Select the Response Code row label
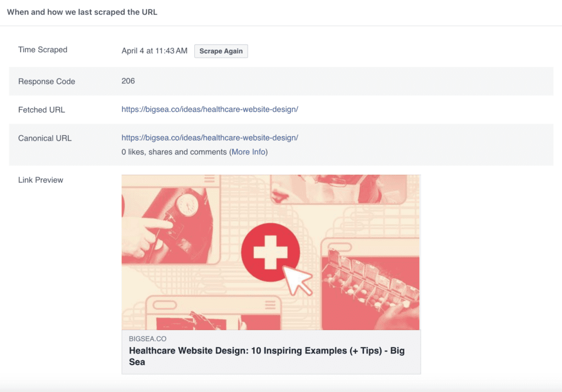 (x=47, y=81)
